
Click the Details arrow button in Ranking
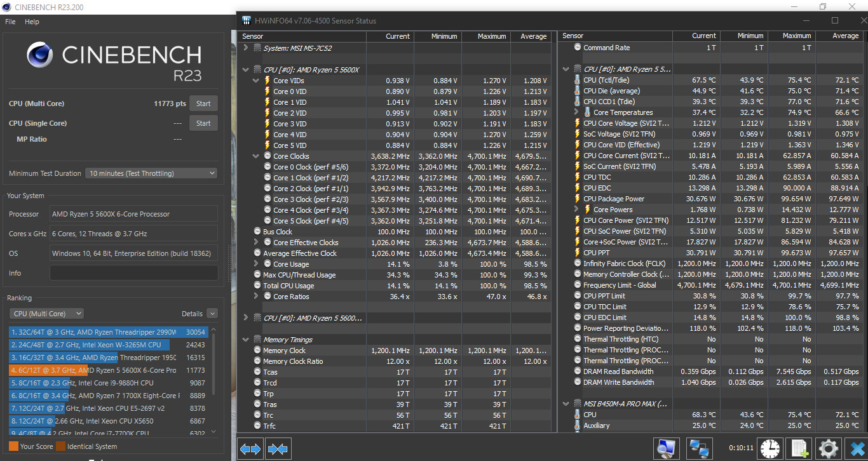coord(212,314)
